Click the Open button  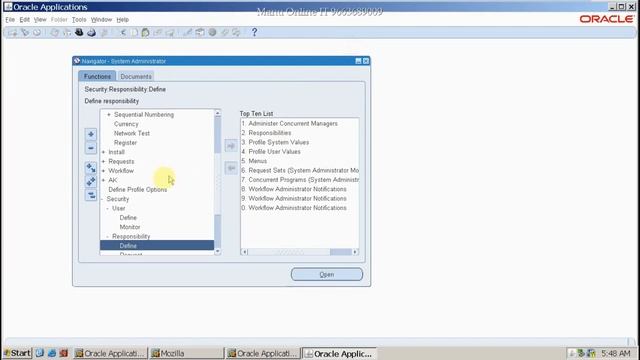click(x=327, y=274)
